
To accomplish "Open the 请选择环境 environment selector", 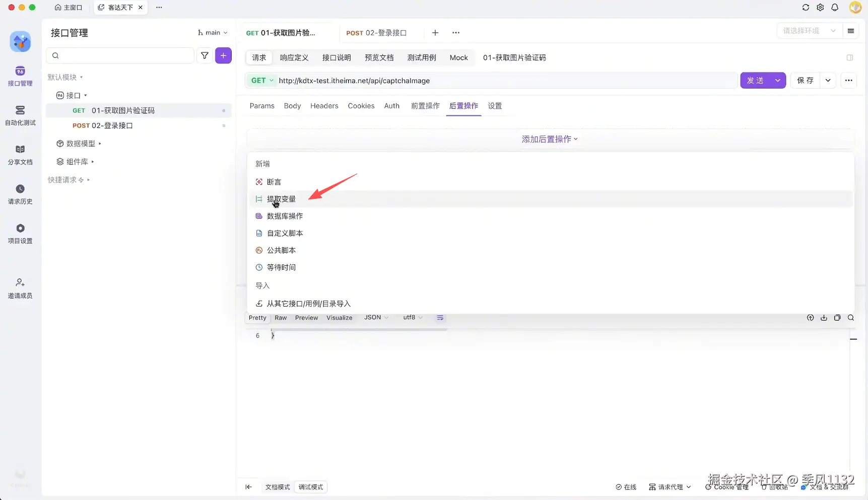I will 808,31.
